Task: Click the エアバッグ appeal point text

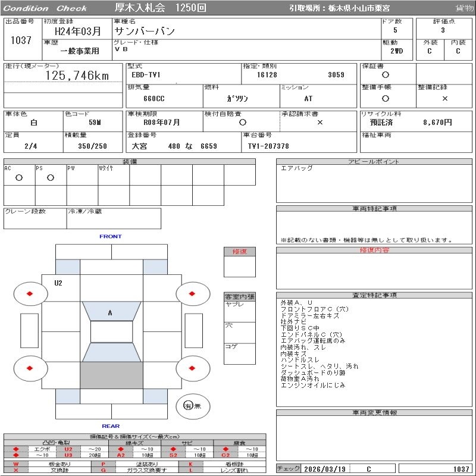Action: (297, 169)
